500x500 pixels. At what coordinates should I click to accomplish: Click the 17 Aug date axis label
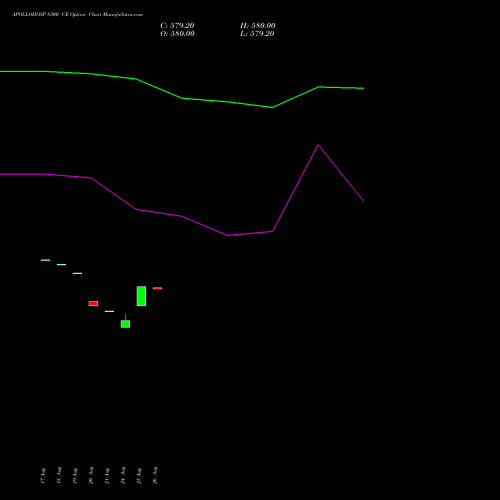tap(43, 475)
